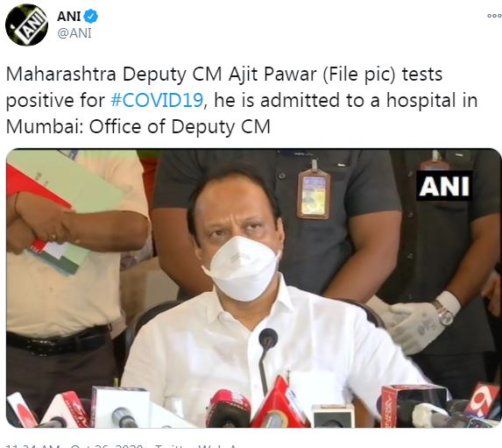This screenshot has height=448, width=502.
Task: Open the ANI profile avatar
Action: pos(26,25)
